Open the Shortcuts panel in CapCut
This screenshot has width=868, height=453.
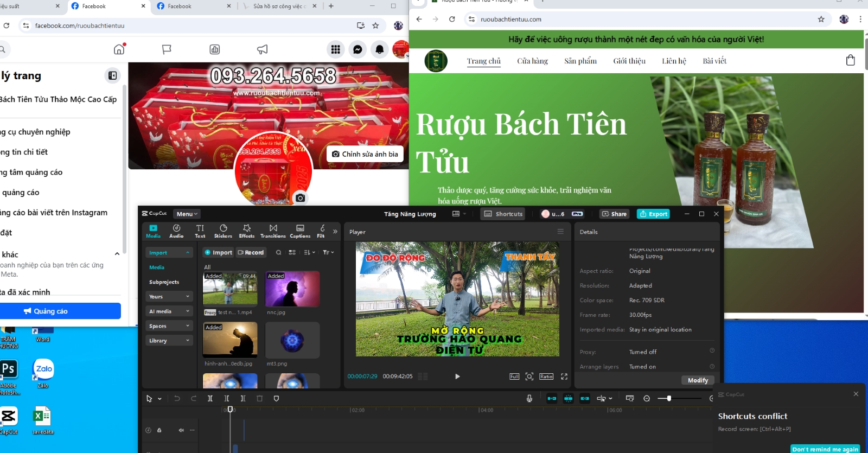point(503,214)
